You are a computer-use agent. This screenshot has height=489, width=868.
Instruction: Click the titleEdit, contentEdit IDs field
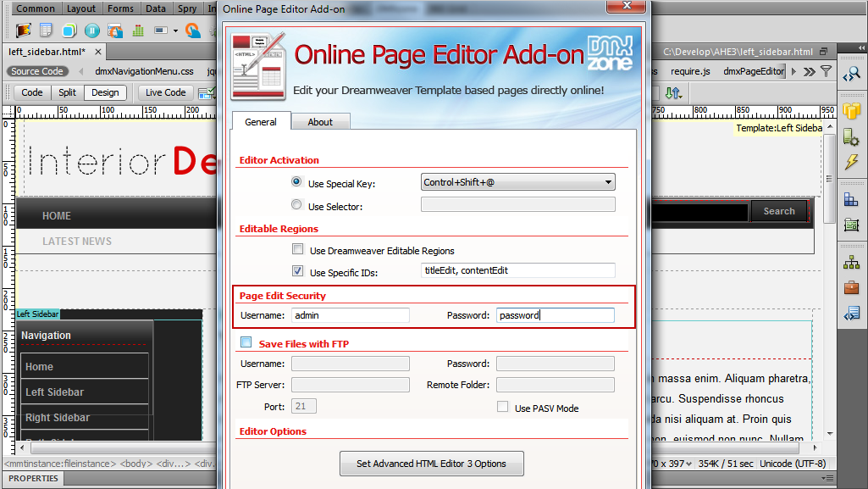[x=517, y=270]
